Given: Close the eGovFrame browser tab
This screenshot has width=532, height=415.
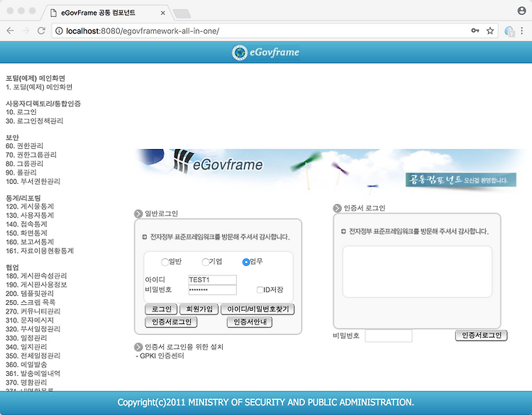Looking at the screenshot, I should coord(163,13).
